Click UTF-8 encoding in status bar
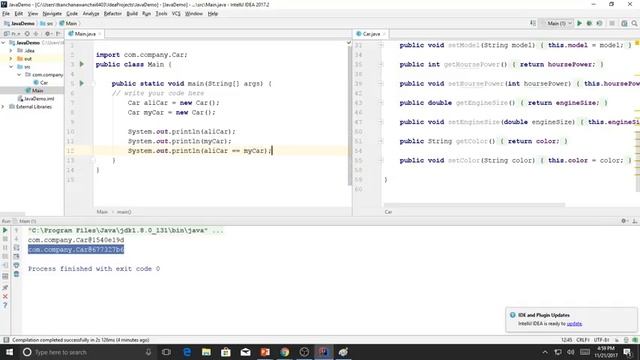 602,340
